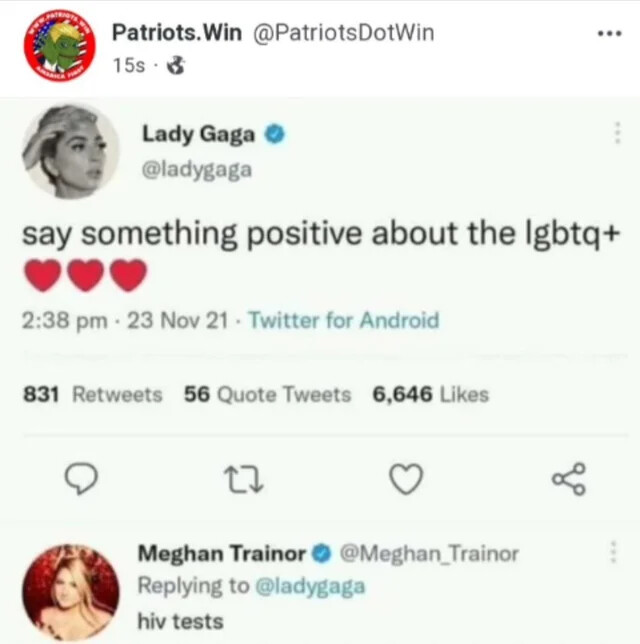640x644 pixels.
Task: Open the Patriots.Win frog profile avatar
Action: pos(59,46)
